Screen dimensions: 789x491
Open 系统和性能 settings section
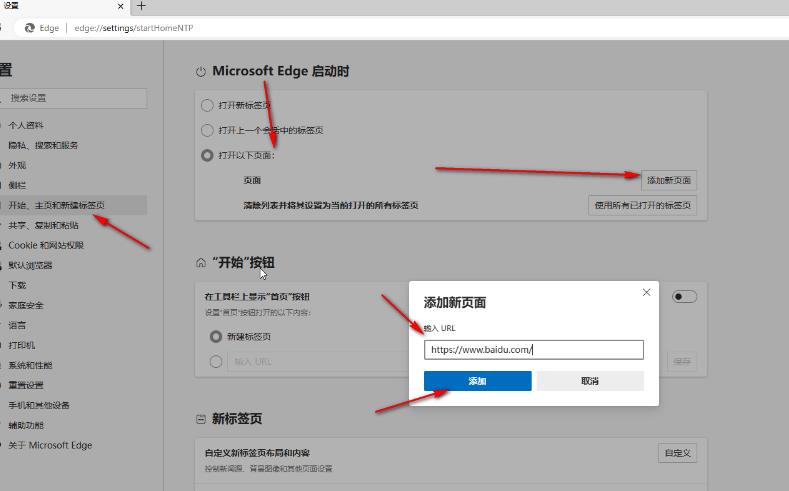30,365
